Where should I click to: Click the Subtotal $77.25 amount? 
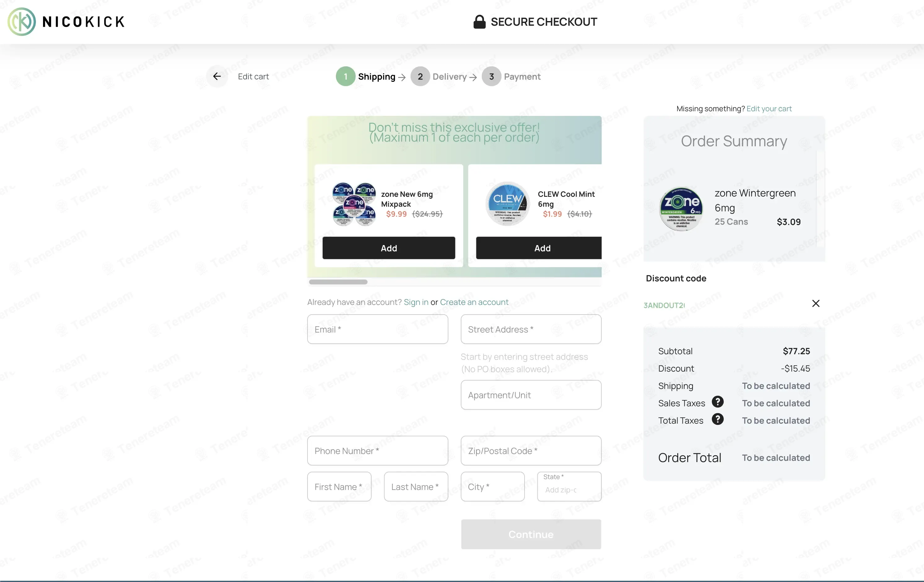point(796,351)
